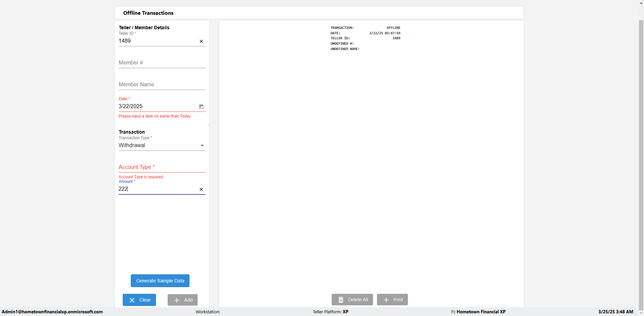Click the receipt 'TELLER ID:' line
Screen dimensions: 644x316
(365, 38)
